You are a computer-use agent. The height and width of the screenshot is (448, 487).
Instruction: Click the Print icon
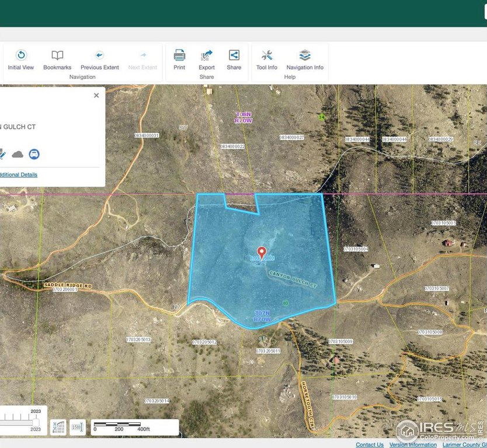(x=179, y=55)
